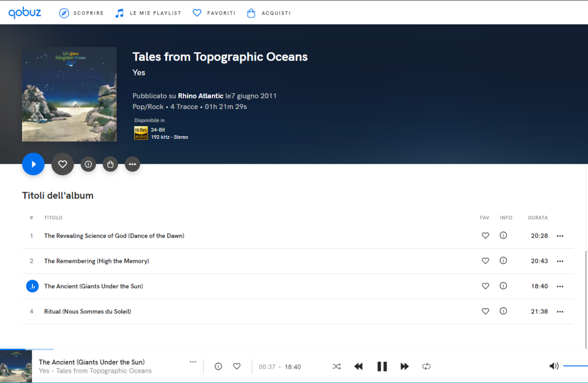Open the Scoprire section
This screenshot has width=588, height=383.
(x=81, y=13)
